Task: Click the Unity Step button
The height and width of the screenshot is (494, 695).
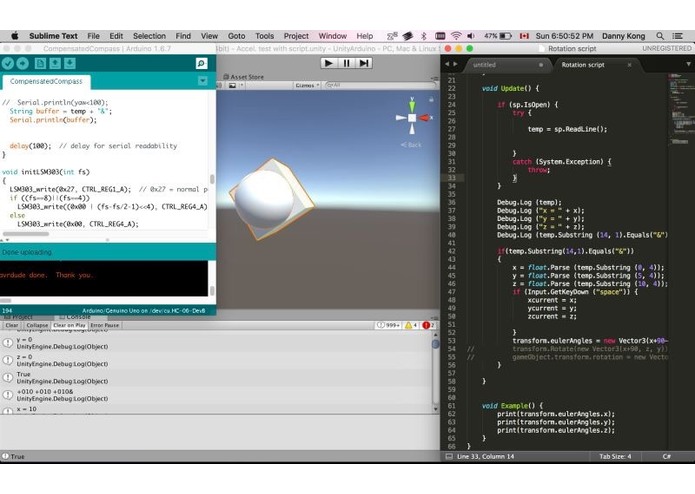Action: [x=363, y=63]
